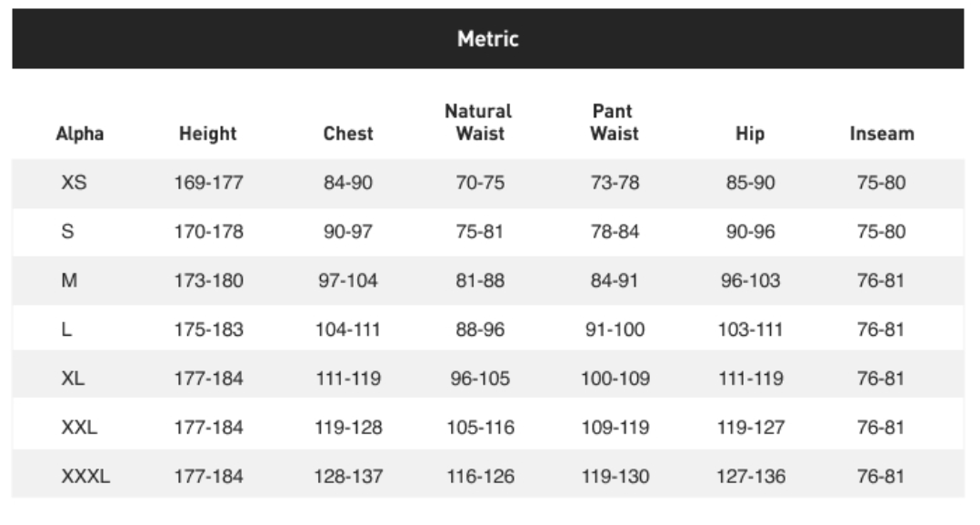
Task: Click the Chest column header
Action: tap(348, 133)
